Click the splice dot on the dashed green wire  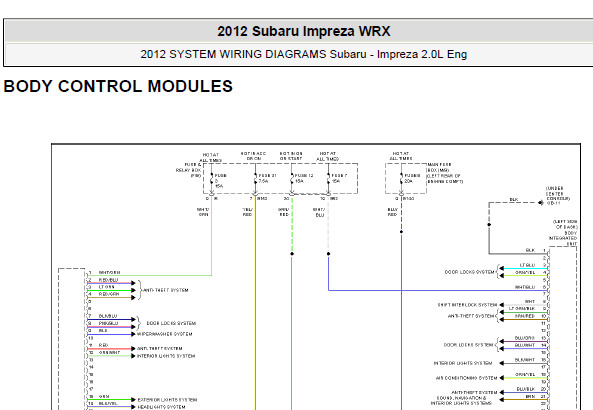292,254
